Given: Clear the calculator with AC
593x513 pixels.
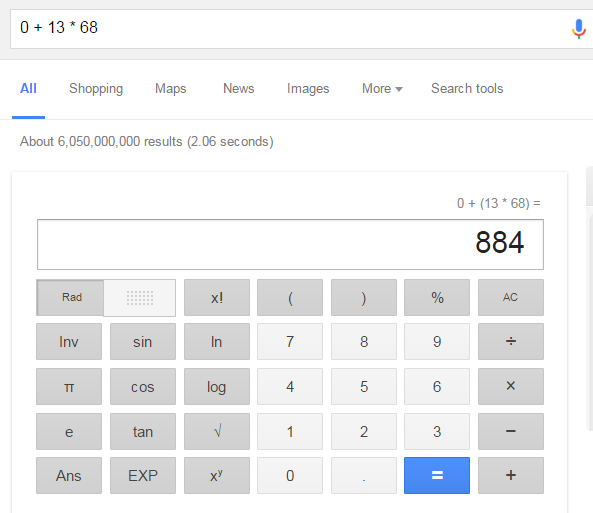Looking at the screenshot, I should pyautogui.click(x=511, y=298).
